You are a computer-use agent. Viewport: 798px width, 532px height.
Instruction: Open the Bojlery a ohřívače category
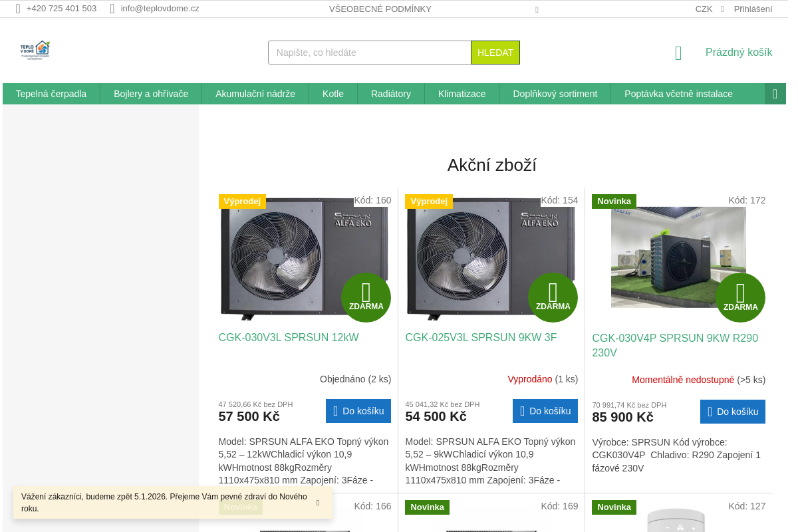point(151,94)
